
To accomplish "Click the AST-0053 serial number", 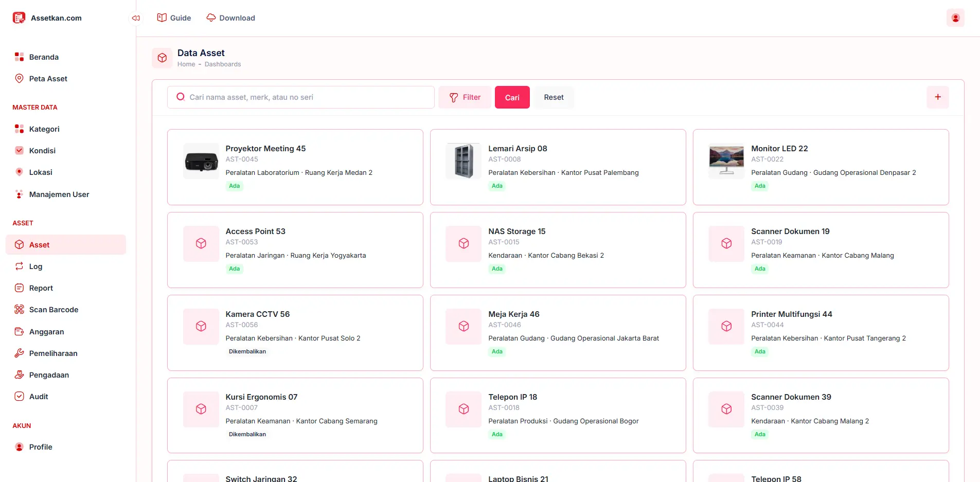I will [x=242, y=242].
